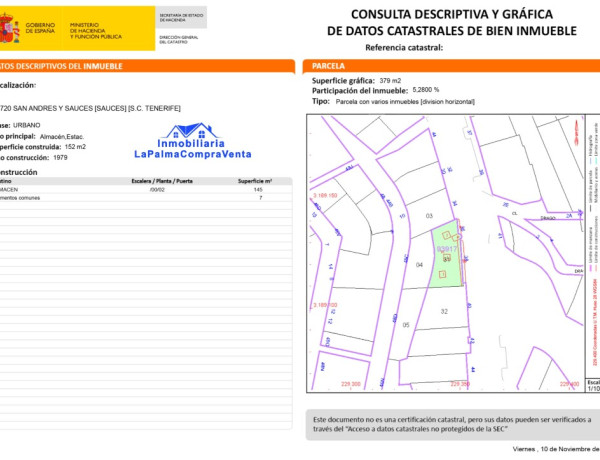
Task: Click the 'Participación del inmueble:' label
Action: pos(360,91)
